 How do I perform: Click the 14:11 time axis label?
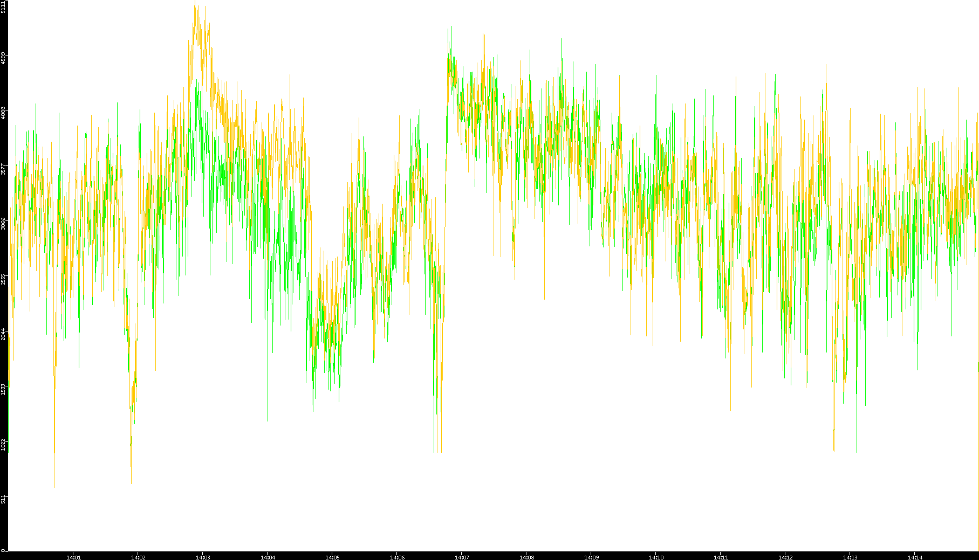point(721,557)
